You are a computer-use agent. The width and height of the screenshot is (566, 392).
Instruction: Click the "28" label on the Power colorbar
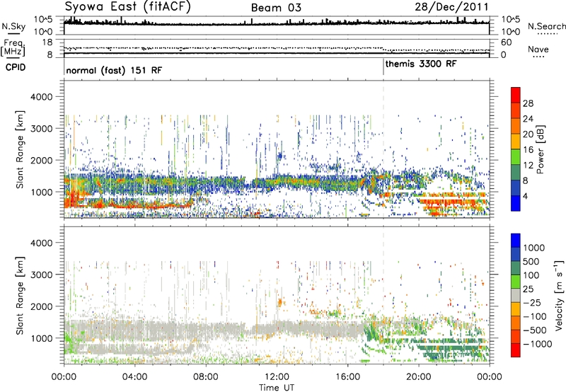tap(528, 103)
